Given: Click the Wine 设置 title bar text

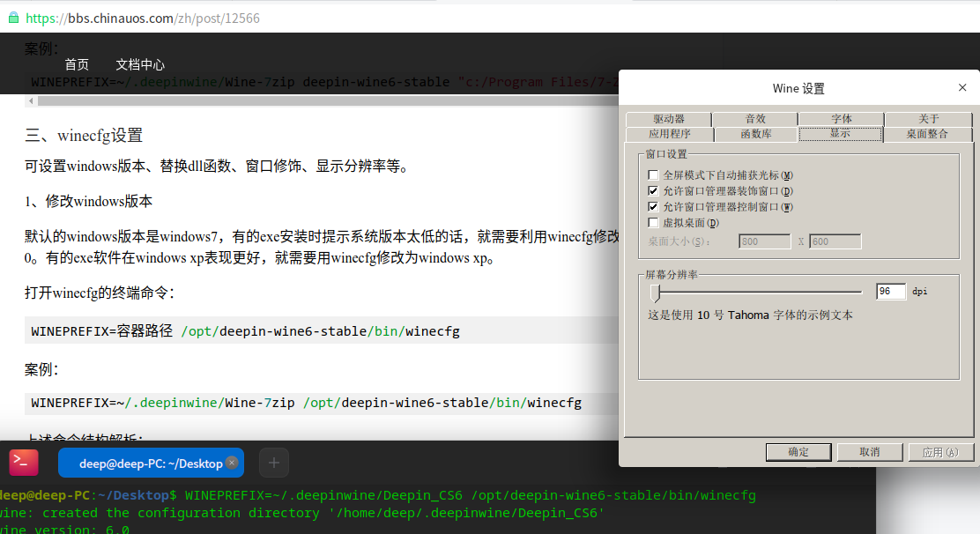Looking at the screenshot, I should pos(798,89).
